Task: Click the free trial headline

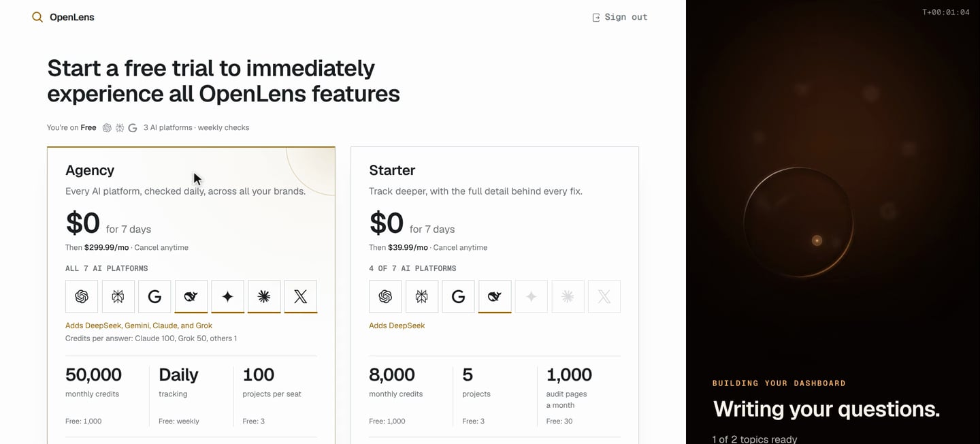Action: 223,80
